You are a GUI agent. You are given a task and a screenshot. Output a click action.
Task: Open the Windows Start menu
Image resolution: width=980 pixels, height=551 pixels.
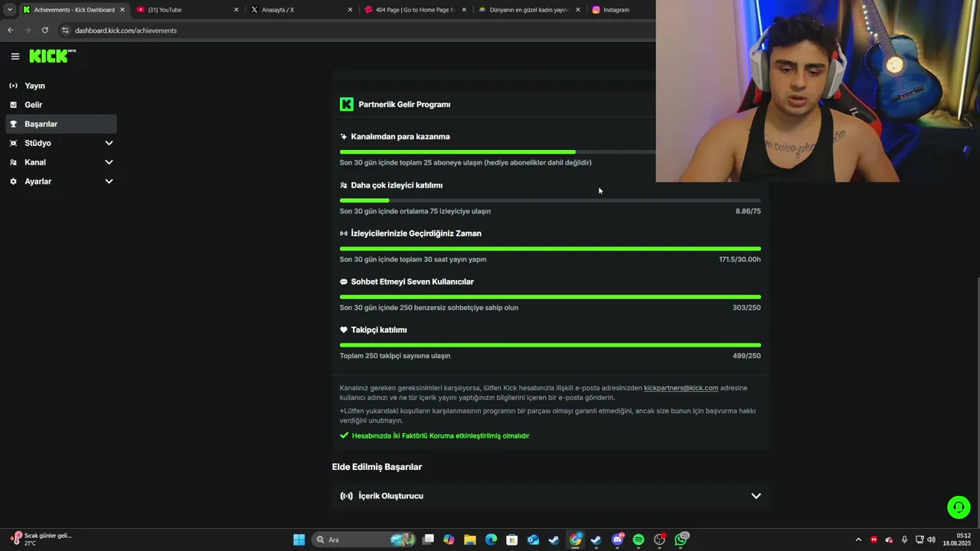tap(299, 540)
